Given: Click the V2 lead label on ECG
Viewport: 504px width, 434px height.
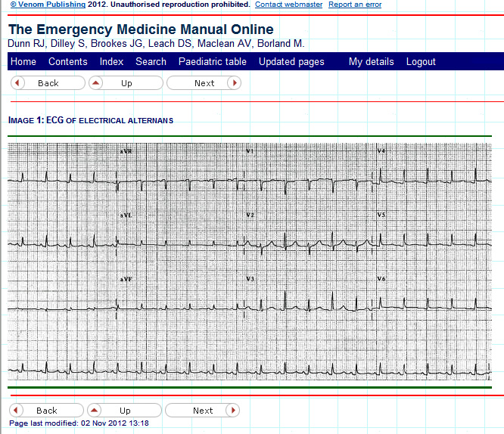Looking at the screenshot, I should [250, 215].
